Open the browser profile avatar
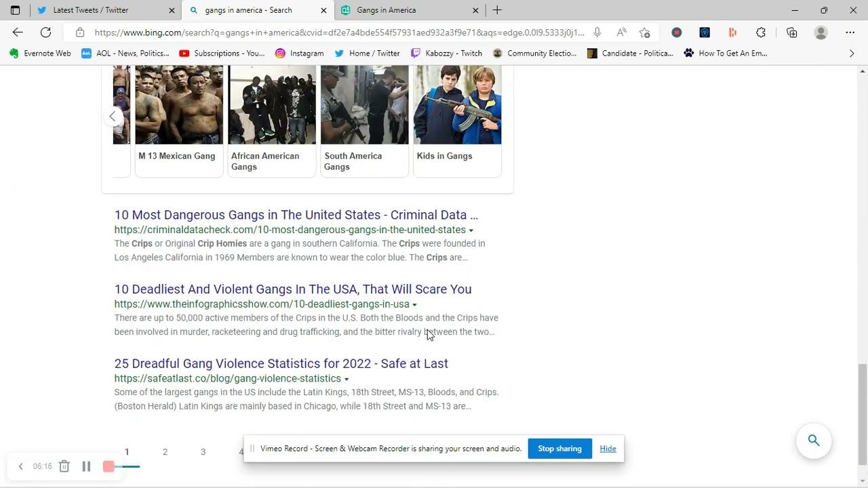This screenshot has width=868, height=488. tap(821, 33)
